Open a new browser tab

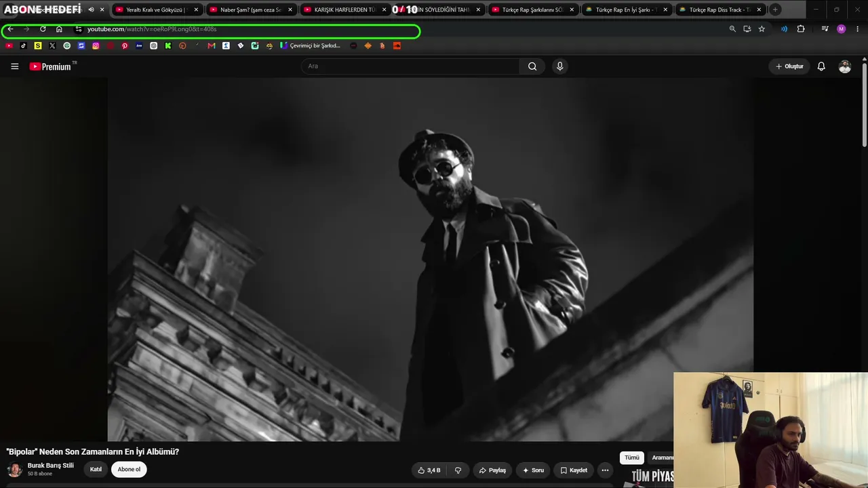[x=775, y=9]
